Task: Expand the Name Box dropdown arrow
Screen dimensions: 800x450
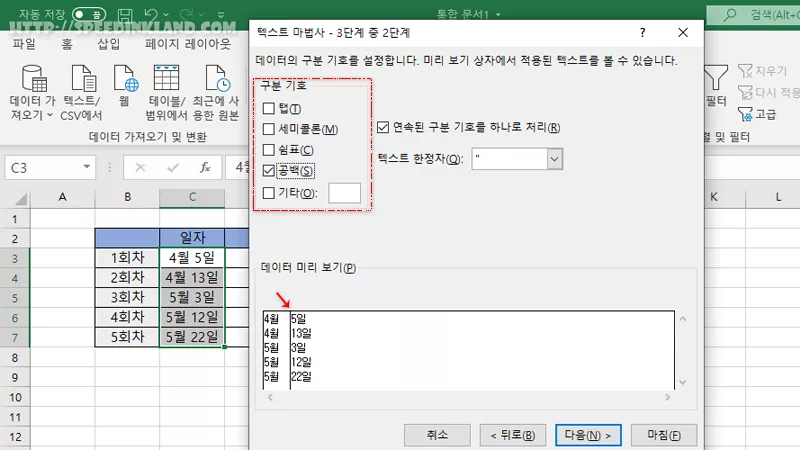Action: (x=87, y=167)
